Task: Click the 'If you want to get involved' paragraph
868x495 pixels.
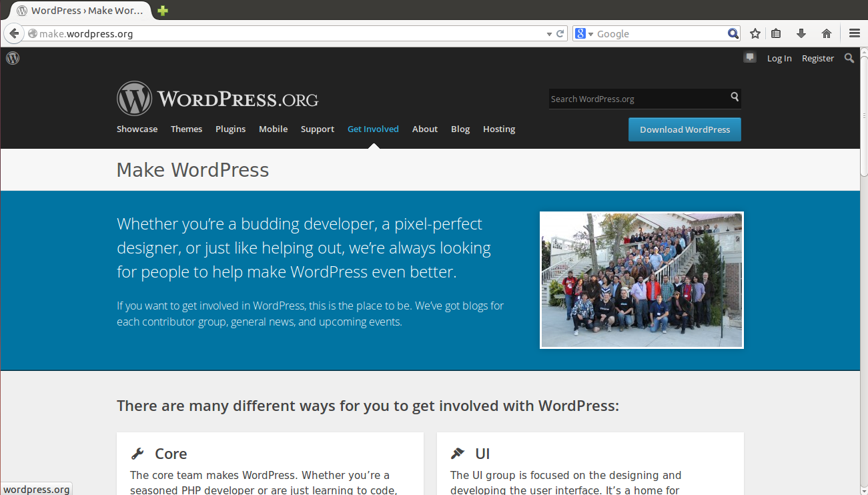Action: point(310,314)
